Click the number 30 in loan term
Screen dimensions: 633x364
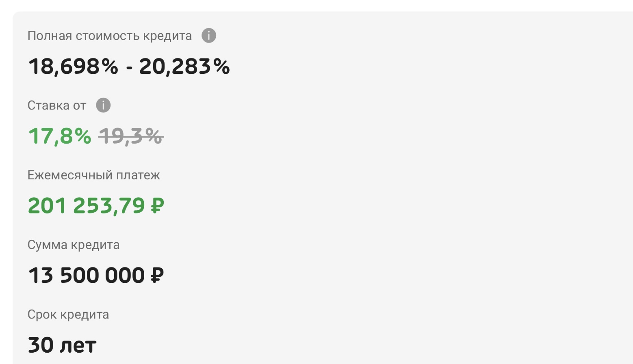[x=41, y=345]
